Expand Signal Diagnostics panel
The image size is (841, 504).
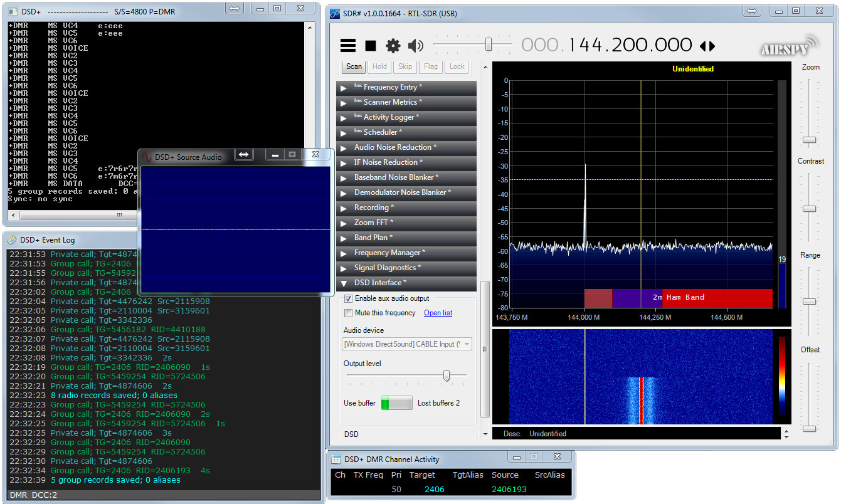406,268
